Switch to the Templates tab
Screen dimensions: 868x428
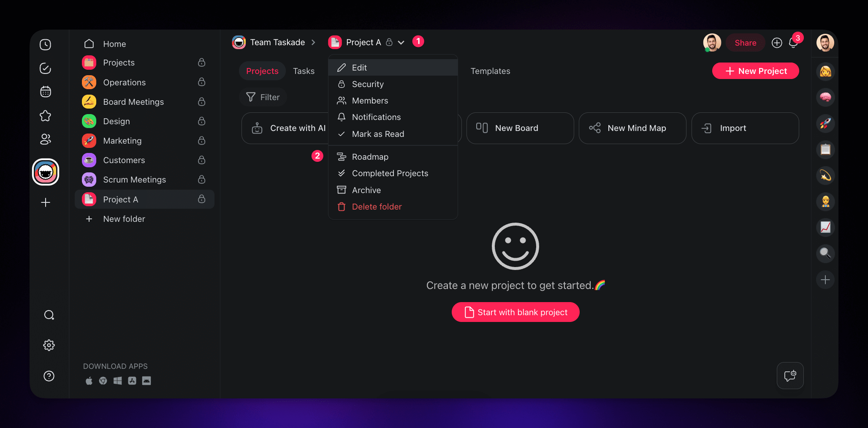(x=490, y=71)
